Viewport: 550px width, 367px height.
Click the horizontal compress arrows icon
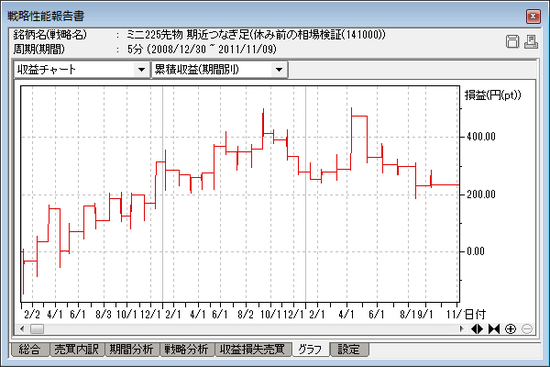494,329
